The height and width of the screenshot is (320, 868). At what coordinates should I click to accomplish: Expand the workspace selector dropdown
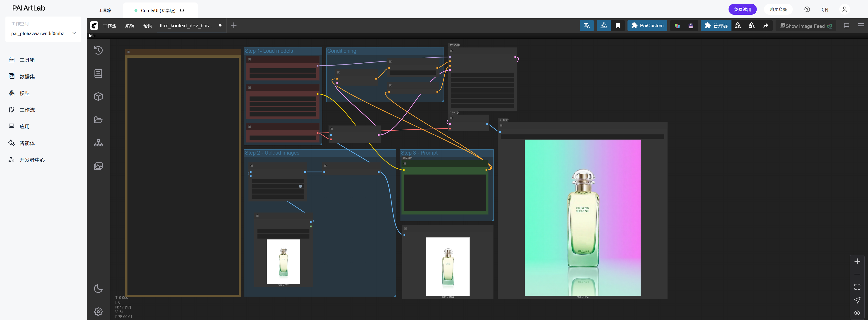74,33
